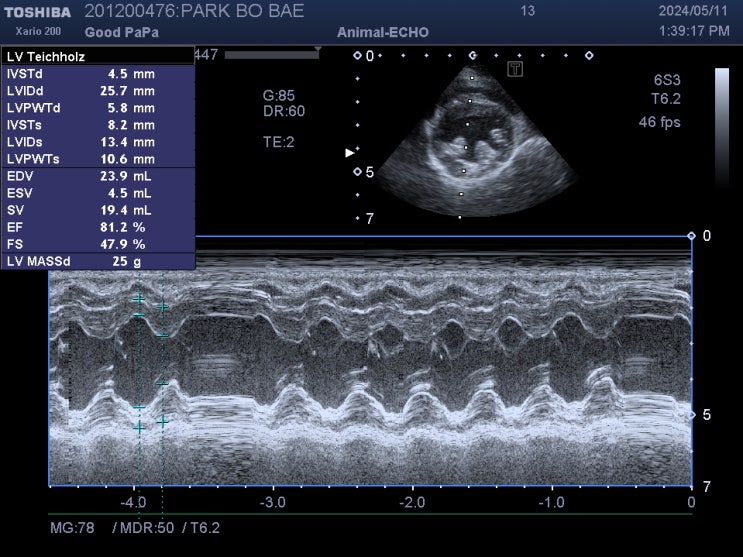Click the T6.2 frequency label under 6S3
Image resolution: width=743 pixels, height=557 pixels.
666,99
